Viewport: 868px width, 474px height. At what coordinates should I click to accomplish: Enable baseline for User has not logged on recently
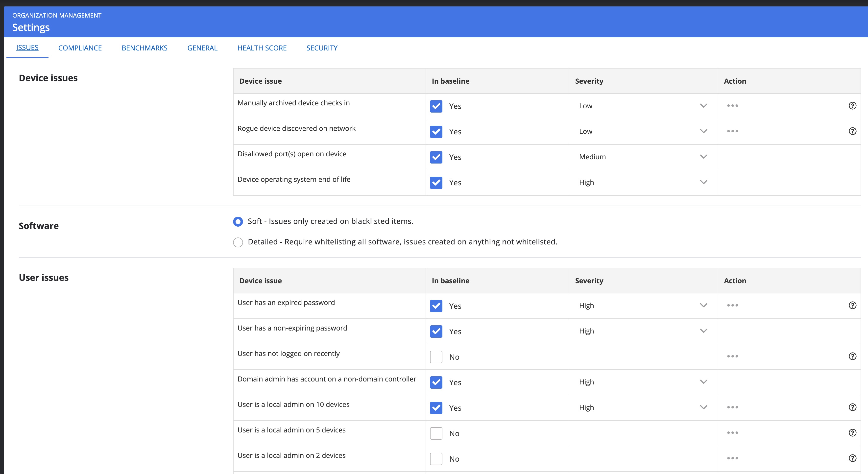[x=436, y=357]
